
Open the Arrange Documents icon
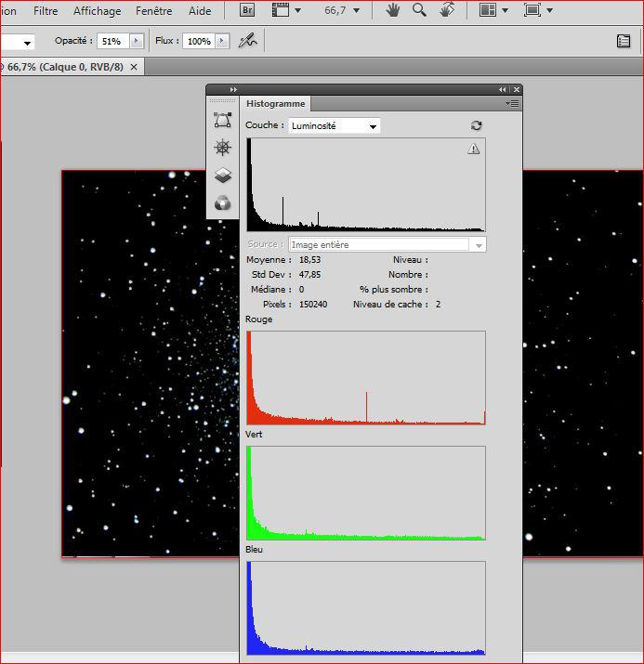click(x=488, y=9)
